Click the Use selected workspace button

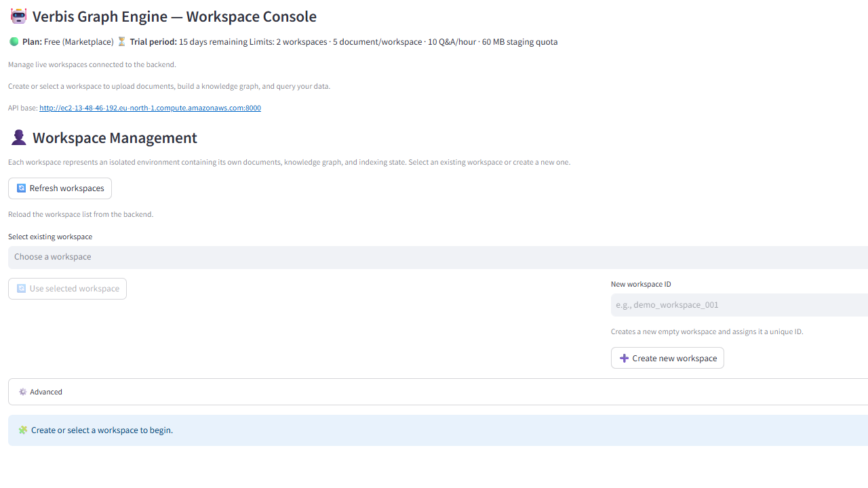click(67, 289)
